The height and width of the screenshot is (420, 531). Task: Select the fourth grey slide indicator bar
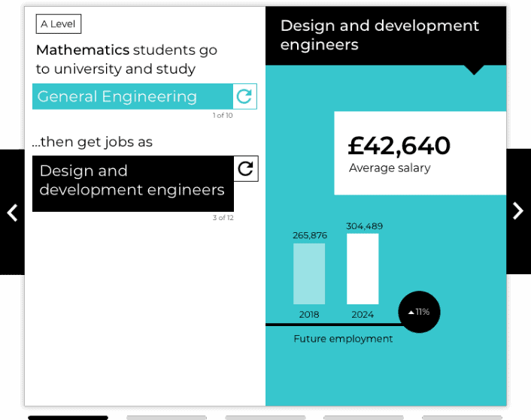[363, 418]
